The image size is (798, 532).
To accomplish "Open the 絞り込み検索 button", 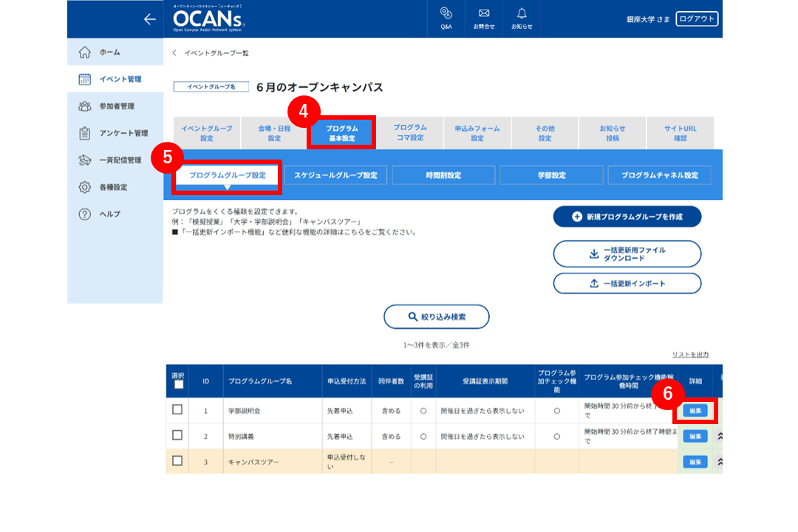I will tap(437, 317).
